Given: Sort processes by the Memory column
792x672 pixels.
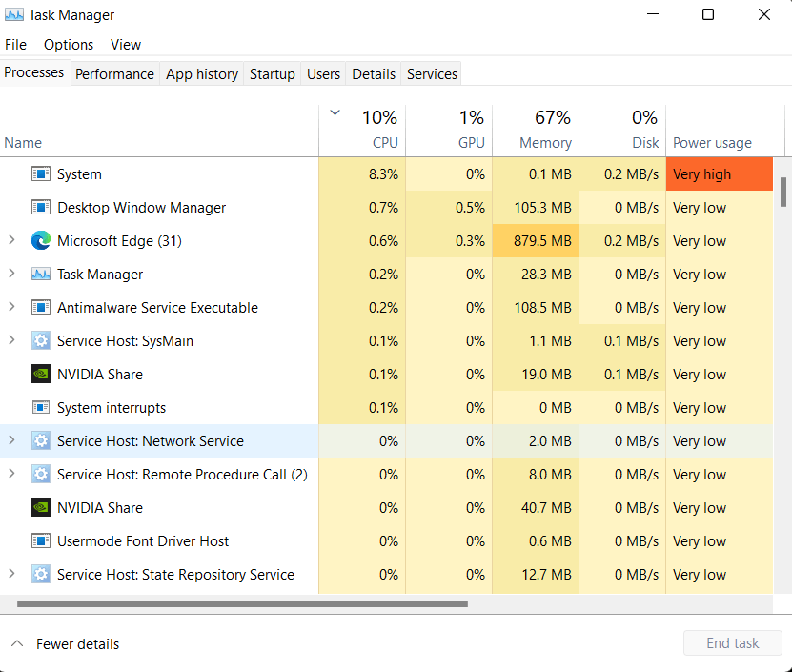Looking at the screenshot, I should (x=545, y=142).
